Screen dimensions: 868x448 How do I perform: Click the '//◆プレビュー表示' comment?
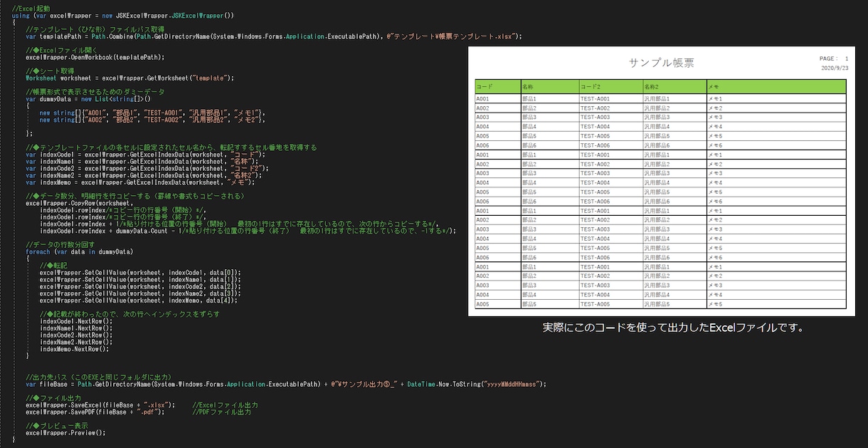[x=57, y=426]
